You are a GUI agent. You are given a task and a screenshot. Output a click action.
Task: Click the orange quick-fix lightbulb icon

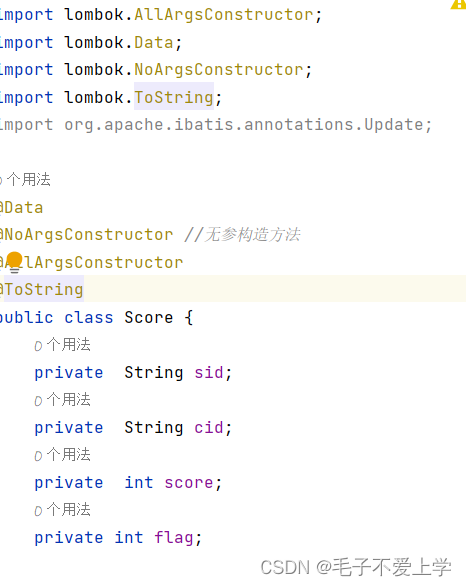[15, 262]
